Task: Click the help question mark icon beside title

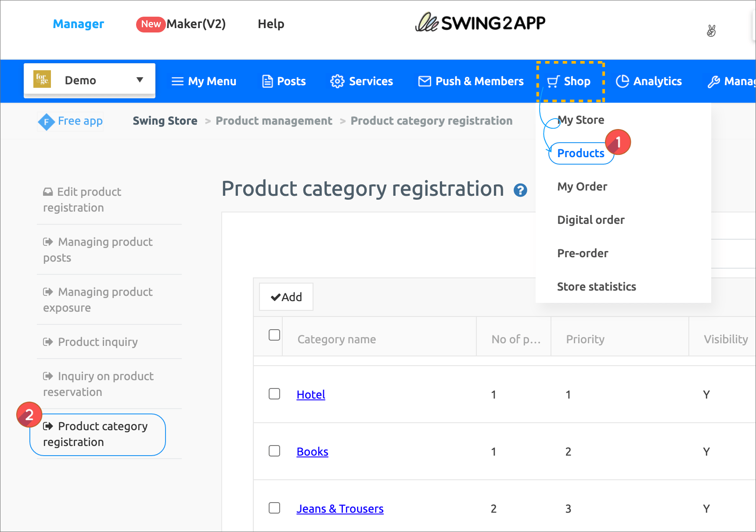Action: pos(520,190)
